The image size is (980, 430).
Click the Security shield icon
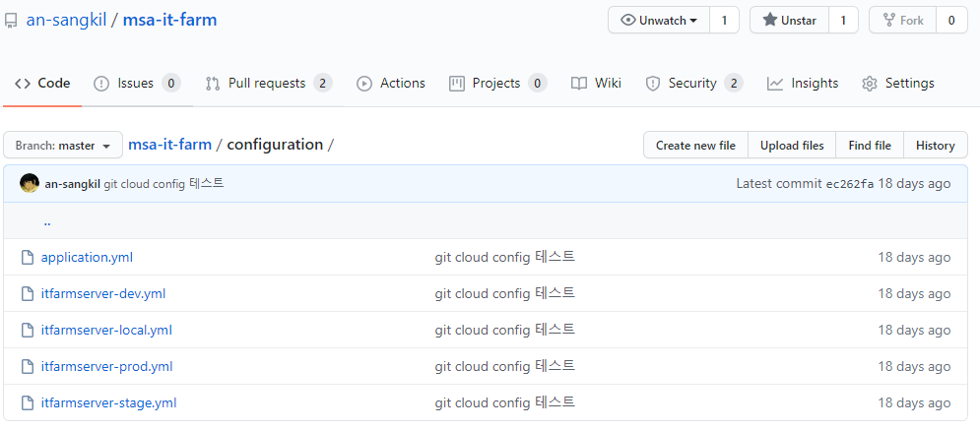(x=653, y=84)
